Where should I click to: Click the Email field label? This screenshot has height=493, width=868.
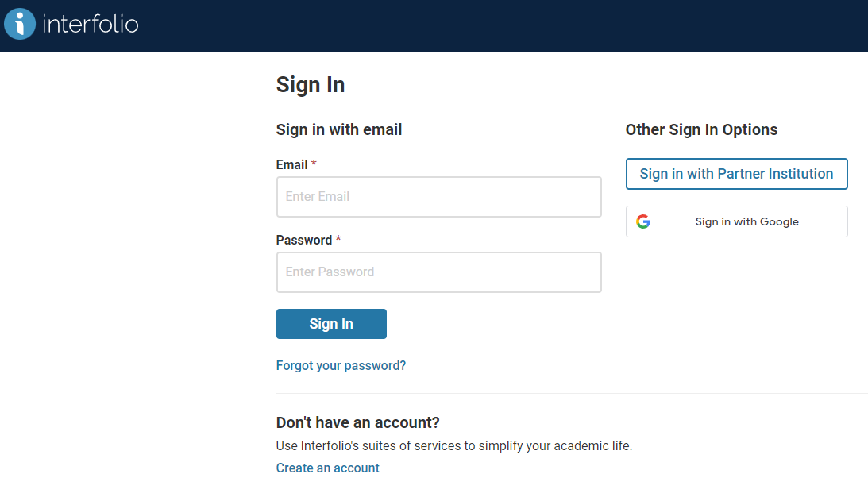pos(291,164)
